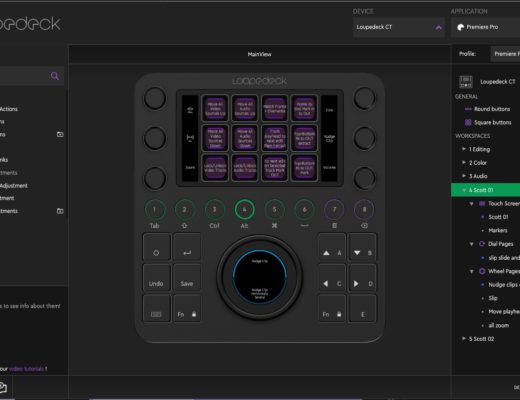
Task: Select the dial knob next to the Trim label
Action: [364, 98]
